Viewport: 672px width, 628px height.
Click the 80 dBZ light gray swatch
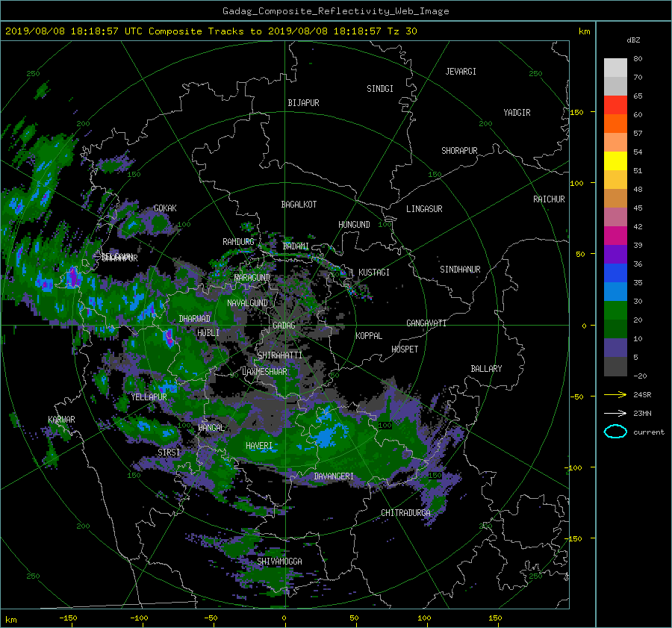tap(615, 67)
